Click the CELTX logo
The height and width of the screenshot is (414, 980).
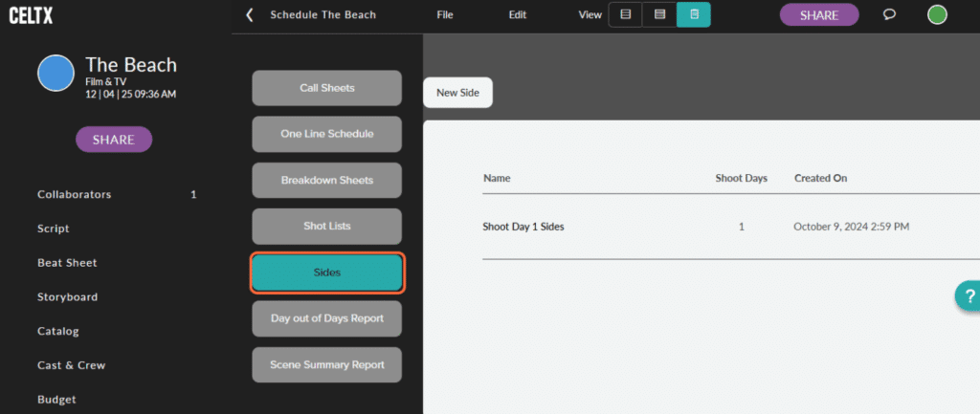click(x=31, y=16)
